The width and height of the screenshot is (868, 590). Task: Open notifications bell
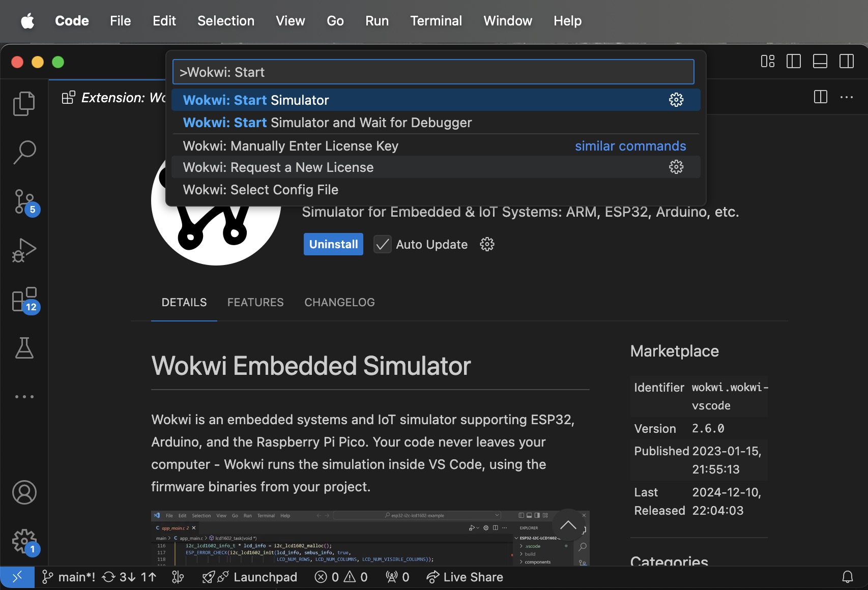click(x=847, y=577)
